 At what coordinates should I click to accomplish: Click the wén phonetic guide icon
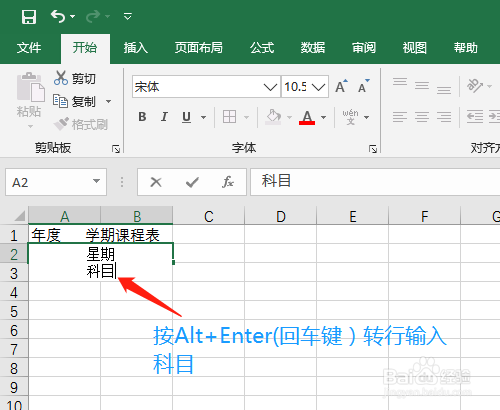click(x=350, y=117)
